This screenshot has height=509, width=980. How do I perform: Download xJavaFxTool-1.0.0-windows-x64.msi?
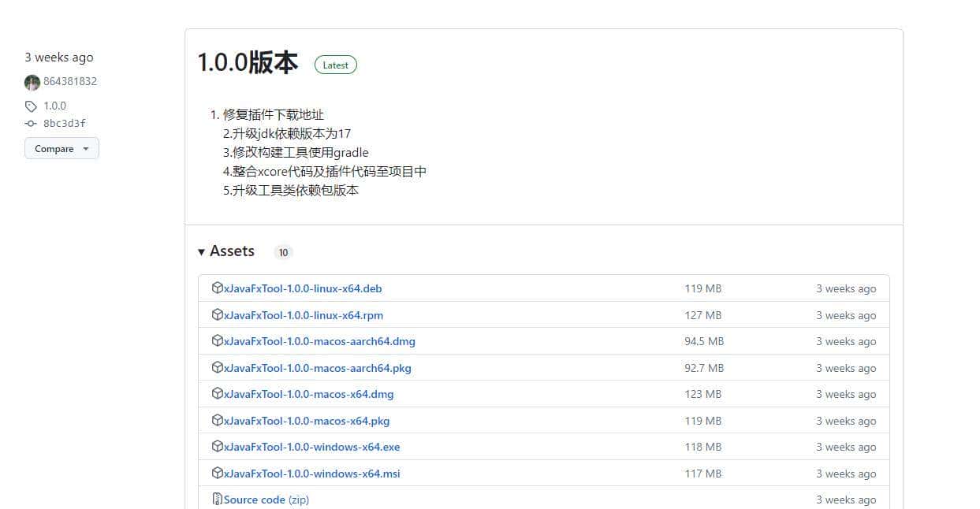pyautogui.click(x=312, y=474)
